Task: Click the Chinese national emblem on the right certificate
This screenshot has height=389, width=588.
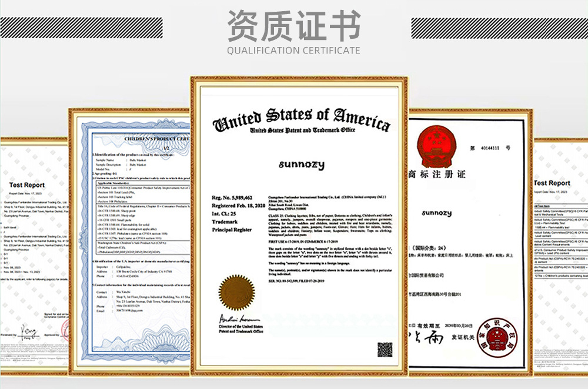Action: pyautogui.click(x=436, y=146)
